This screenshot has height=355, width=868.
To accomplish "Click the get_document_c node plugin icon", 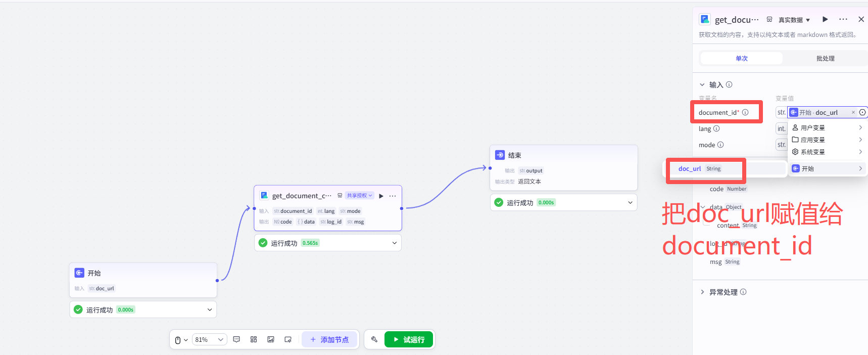I will [264, 195].
